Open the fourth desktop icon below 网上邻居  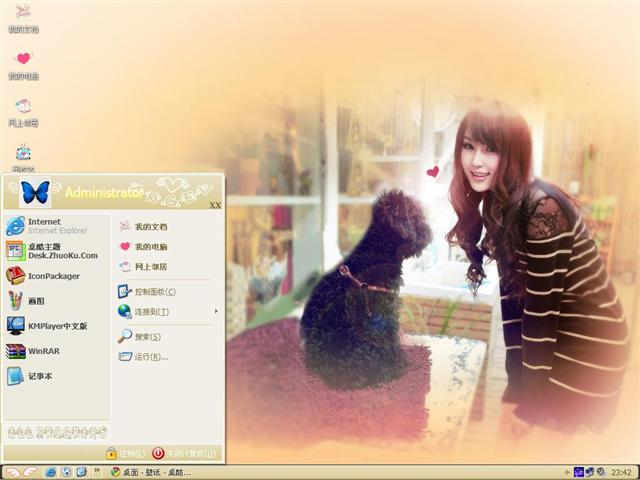point(23,158)
